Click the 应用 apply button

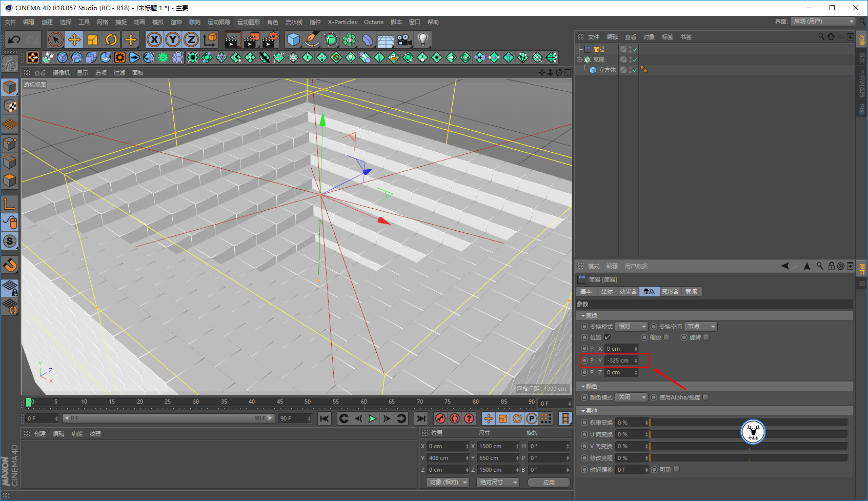click(x=549, y=483)
